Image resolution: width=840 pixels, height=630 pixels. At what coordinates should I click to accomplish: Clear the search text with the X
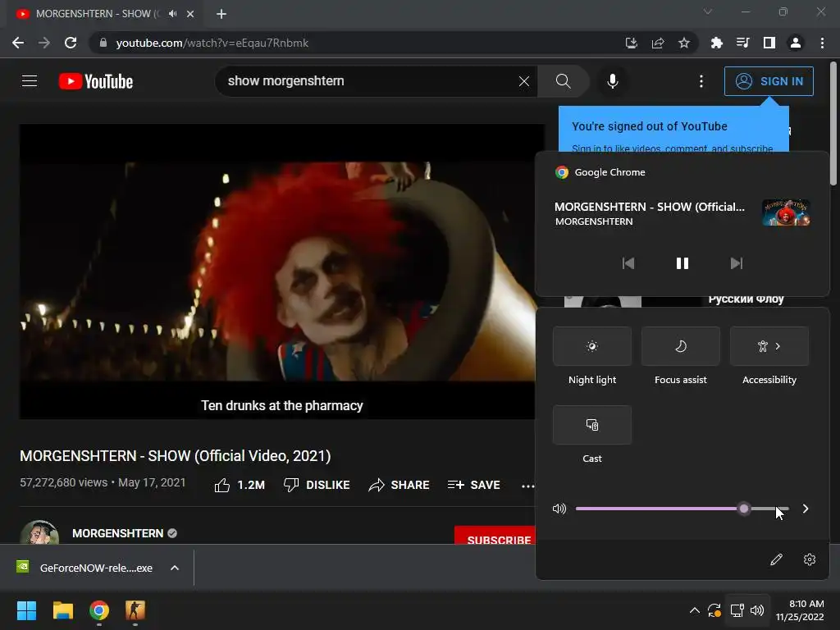pos(524,81)
